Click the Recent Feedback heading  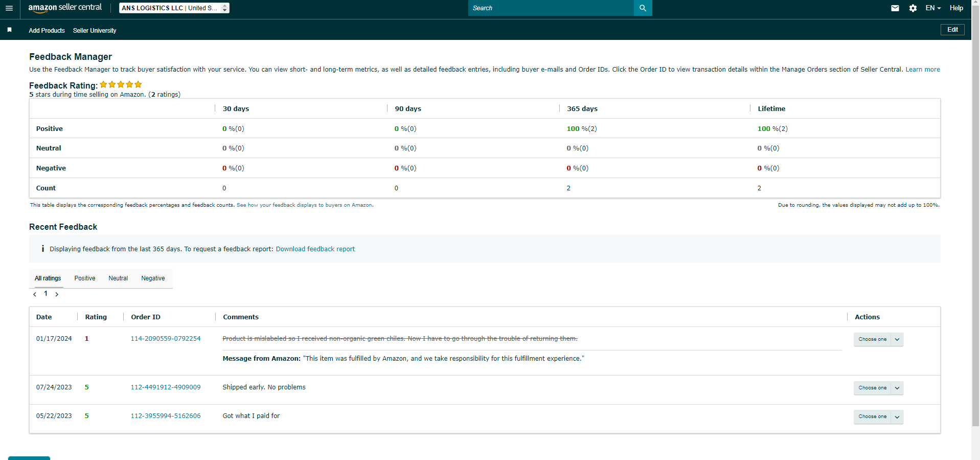pos(63,227)
